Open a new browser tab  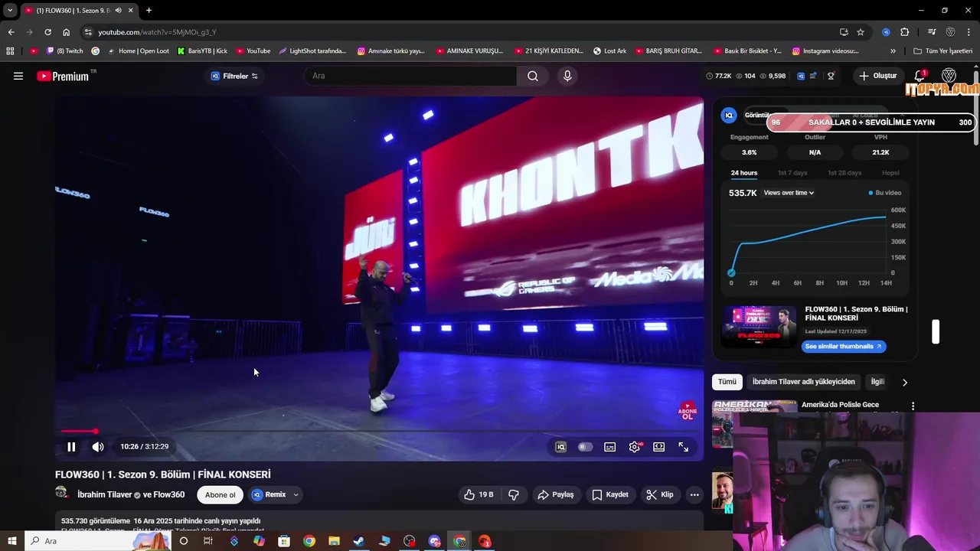coord(149,10)
